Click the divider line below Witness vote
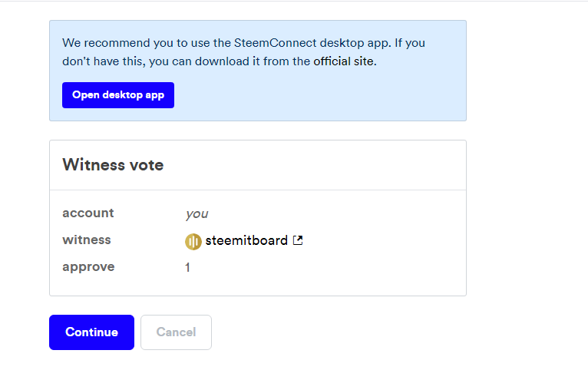Viewport: 588px width, 380px height. coord(258,190)
